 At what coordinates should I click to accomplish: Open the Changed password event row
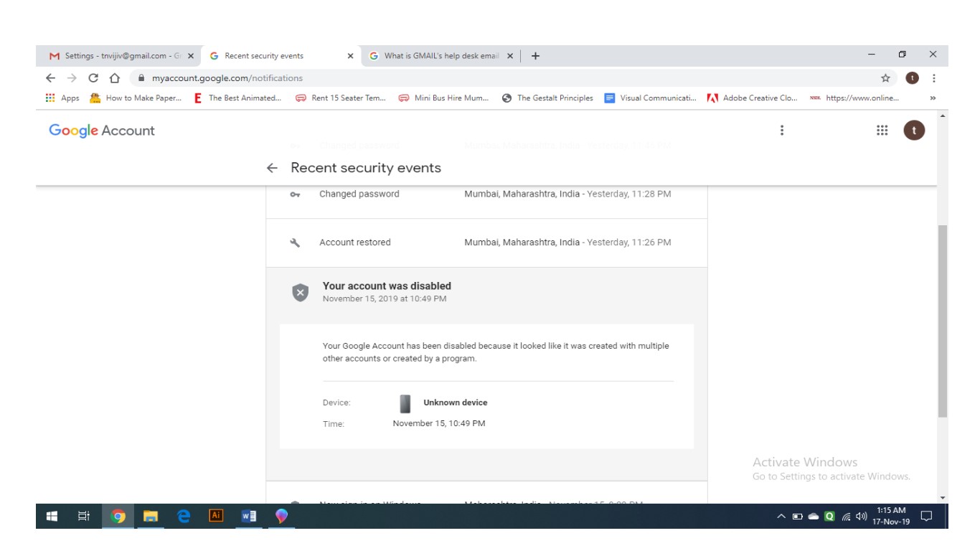[486, 194]
